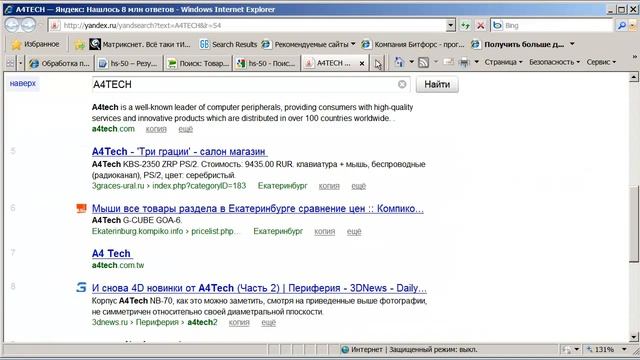The image size is (640, 360).
Task: Expand the Print dropdown arrow
Action: (x=476, y=62)
